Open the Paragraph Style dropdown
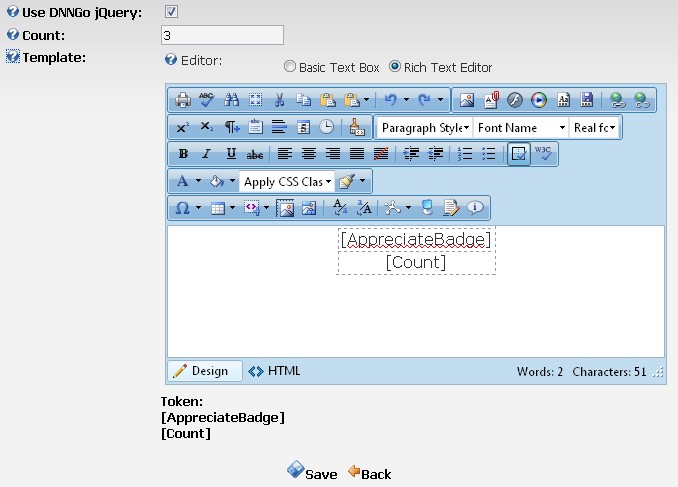This screenshot has width=678, height=487. coord(425,128)
